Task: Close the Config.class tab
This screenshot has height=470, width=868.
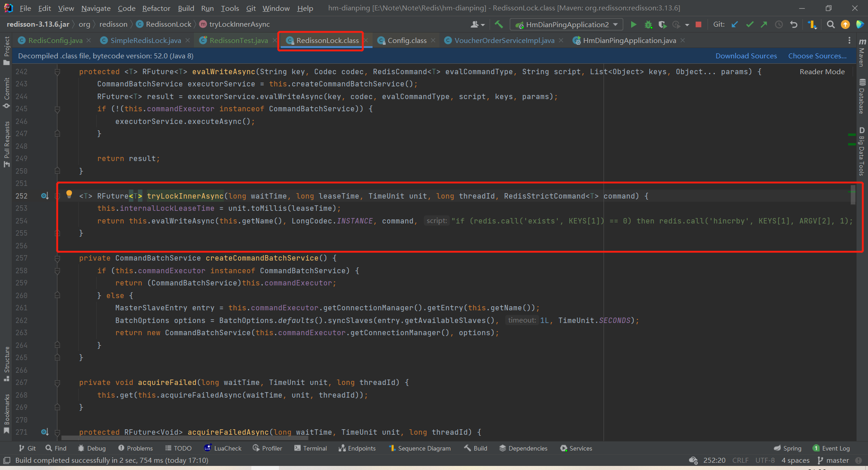Action: [433, 40]
